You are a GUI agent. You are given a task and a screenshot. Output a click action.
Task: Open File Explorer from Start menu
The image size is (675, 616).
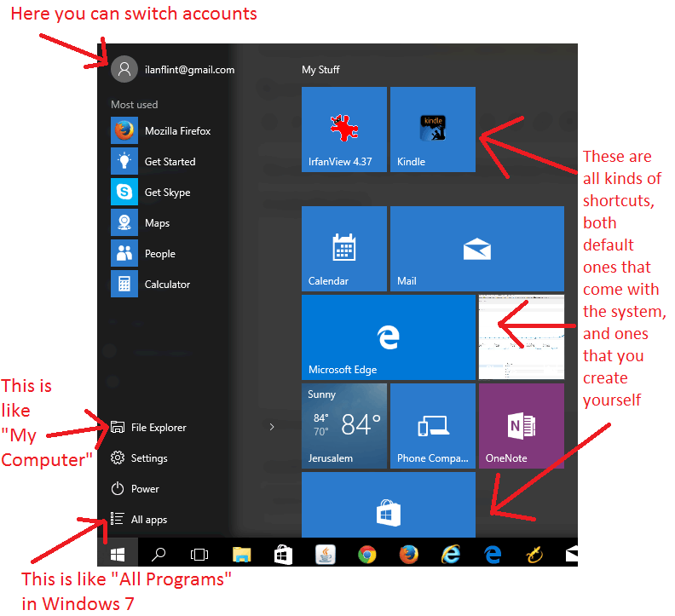148,427
